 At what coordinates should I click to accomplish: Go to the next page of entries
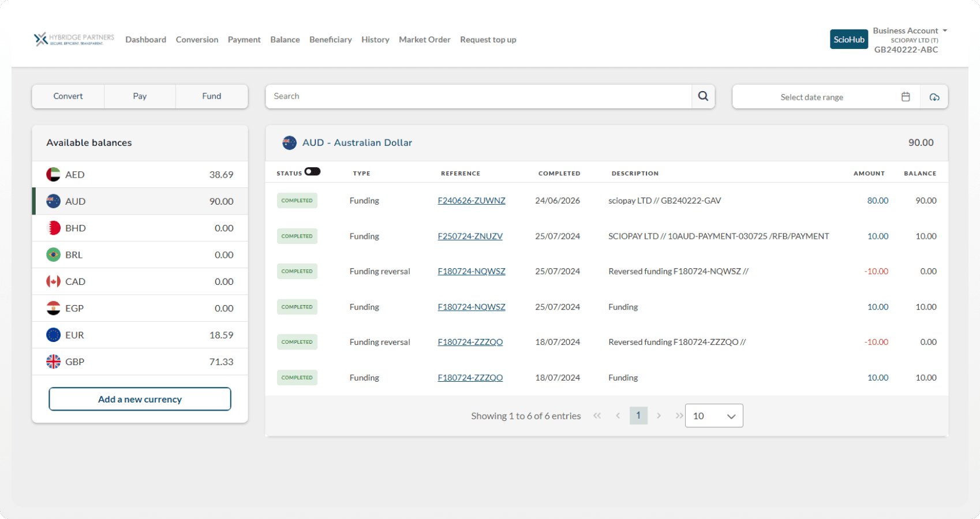pyautogui.click(x=659, y=416)
